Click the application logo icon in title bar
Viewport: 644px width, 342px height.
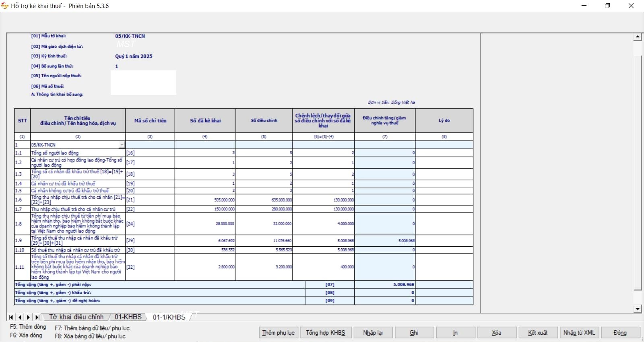[5, 6]
